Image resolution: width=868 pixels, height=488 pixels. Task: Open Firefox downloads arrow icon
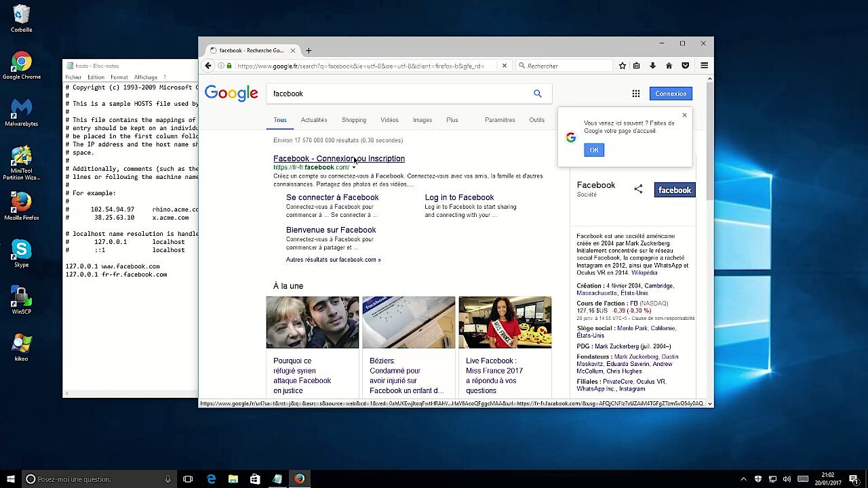click(652, 66)
